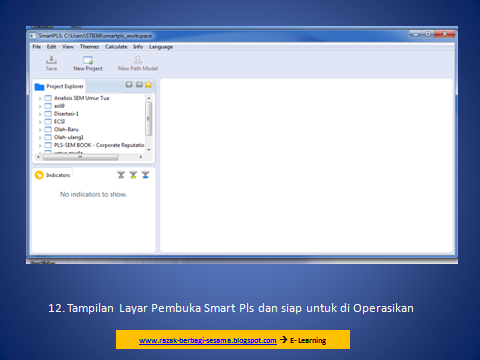Expand the Analisis SEM Umur Tua project
The image size is (480, 360).
click(40, 98)
